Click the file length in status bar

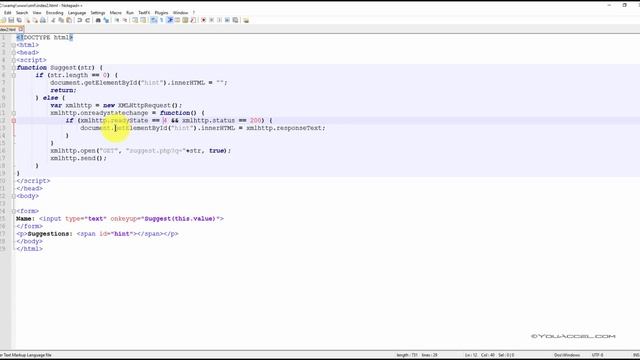click(x=407, y=355)
